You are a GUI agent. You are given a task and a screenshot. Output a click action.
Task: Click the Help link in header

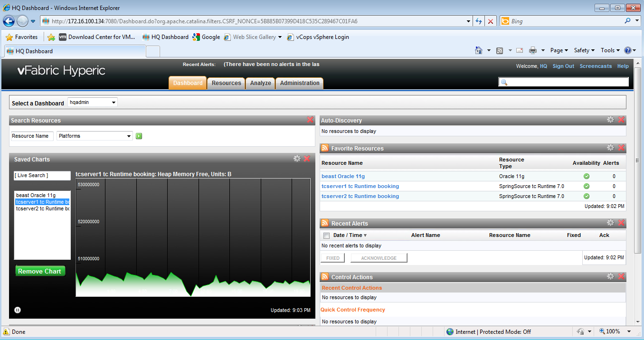click(x=623, y=66)
